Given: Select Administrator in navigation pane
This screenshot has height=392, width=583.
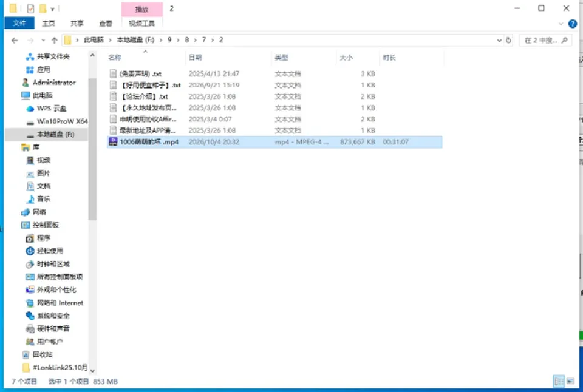Looking at the screenshot, I should (x=49, y=83).
